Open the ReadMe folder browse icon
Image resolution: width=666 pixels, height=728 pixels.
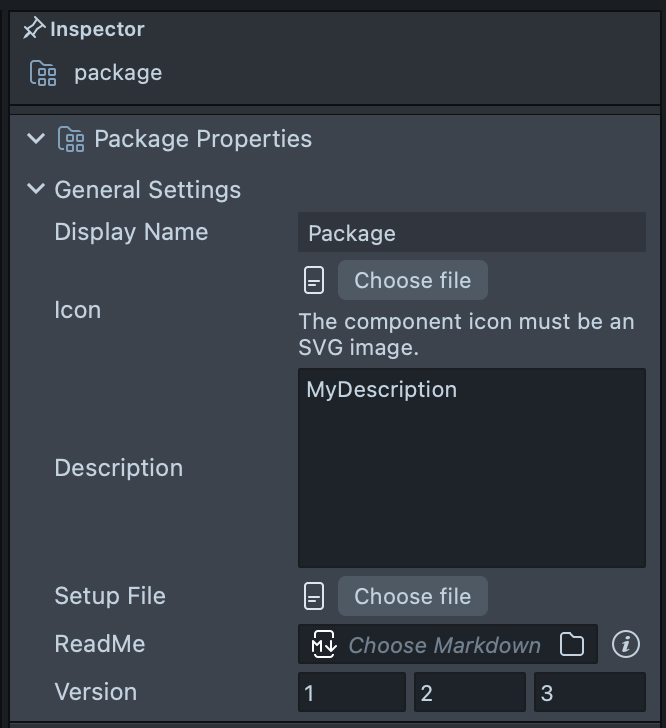tap(572, 645)
